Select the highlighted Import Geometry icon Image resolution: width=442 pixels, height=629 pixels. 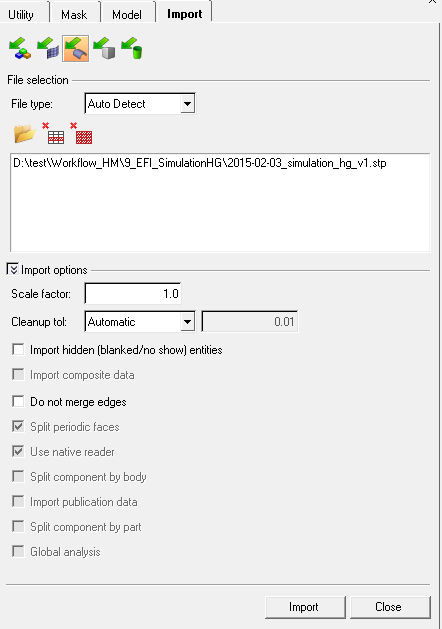pos(75,49)
